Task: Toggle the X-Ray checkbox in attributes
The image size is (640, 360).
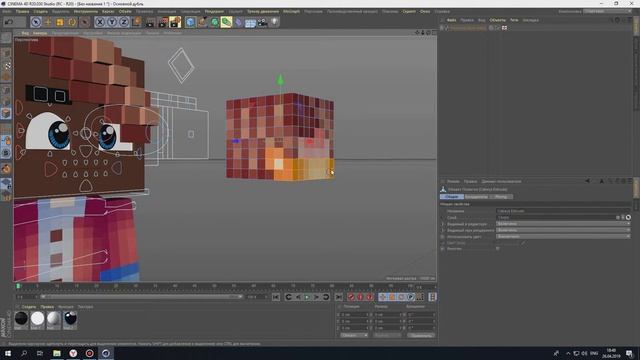Action: [x=498, y=248]
